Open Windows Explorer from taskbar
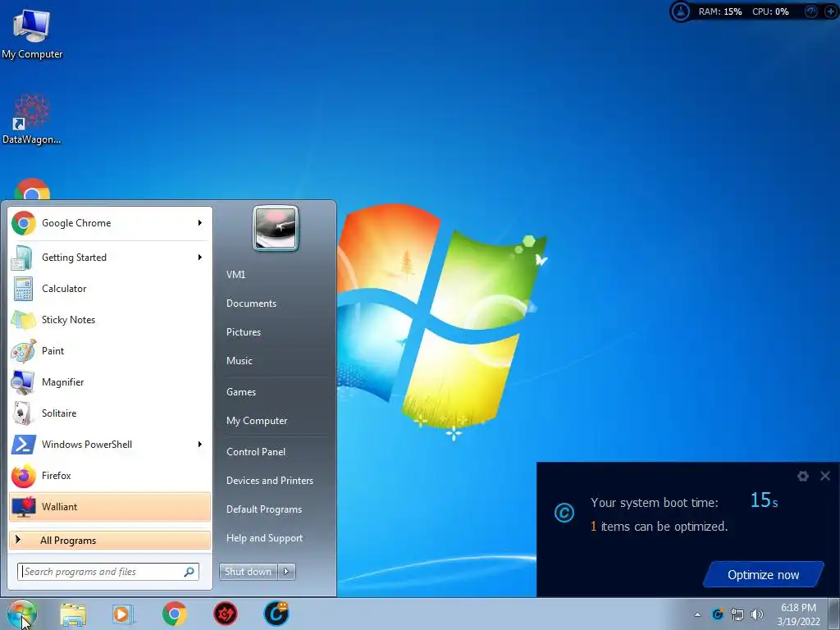 (73, 614)
